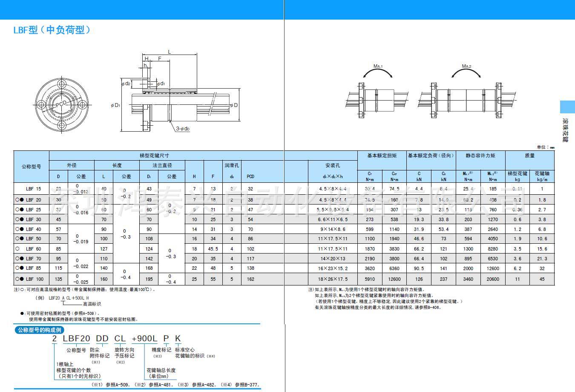Click the single ○ symbol beside LBF 60
Screen dimensions: 575x392
(17, 249)
